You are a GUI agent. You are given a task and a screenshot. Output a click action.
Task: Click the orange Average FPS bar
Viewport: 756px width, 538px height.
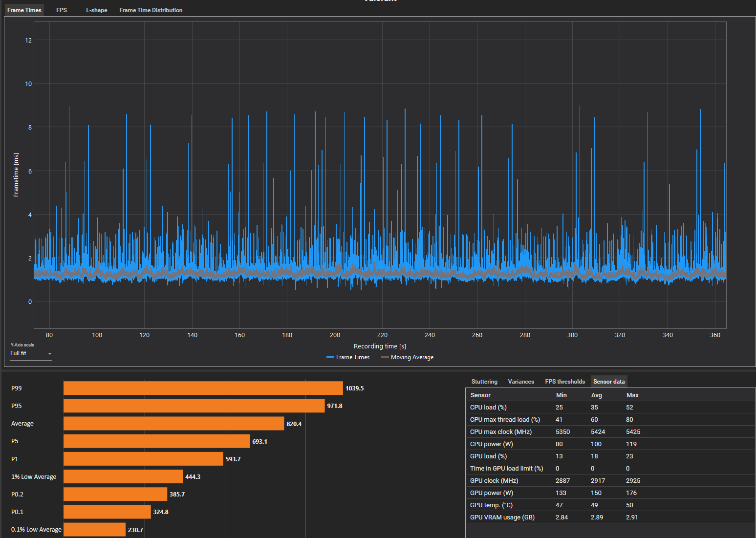[x=173, y=424]
